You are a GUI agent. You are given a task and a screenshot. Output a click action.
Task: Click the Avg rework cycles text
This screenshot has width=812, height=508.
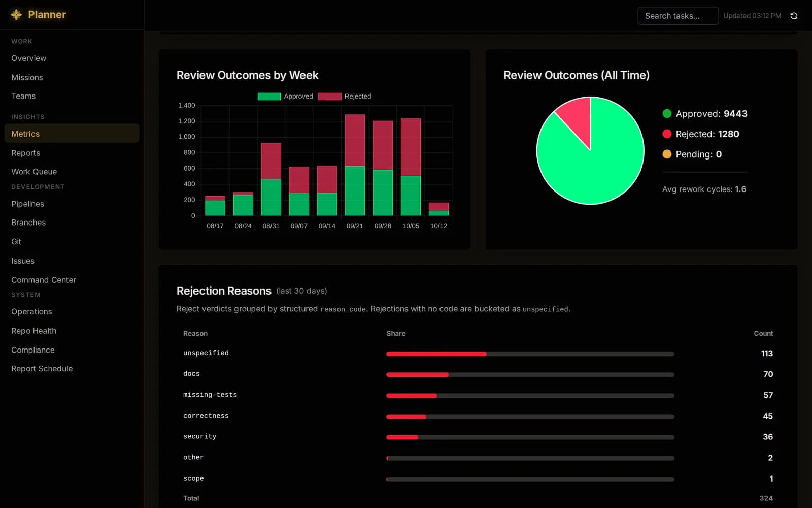[704, 189]
